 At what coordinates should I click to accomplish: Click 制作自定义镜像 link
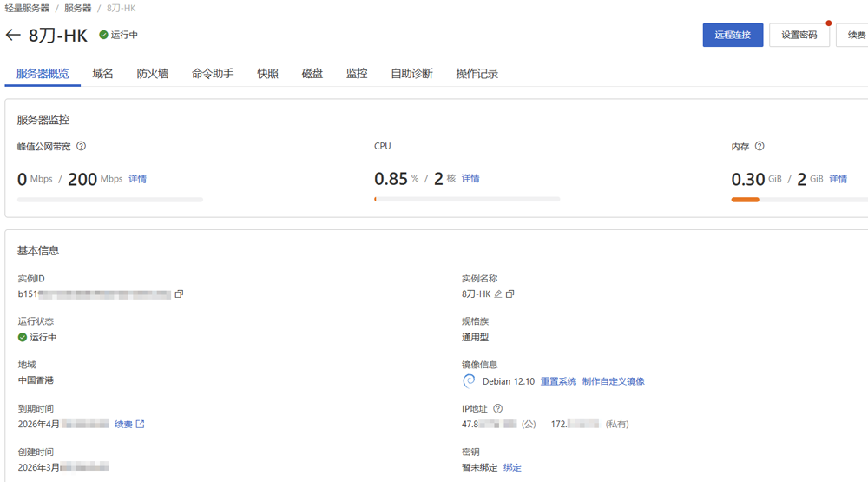pos(613,381)
